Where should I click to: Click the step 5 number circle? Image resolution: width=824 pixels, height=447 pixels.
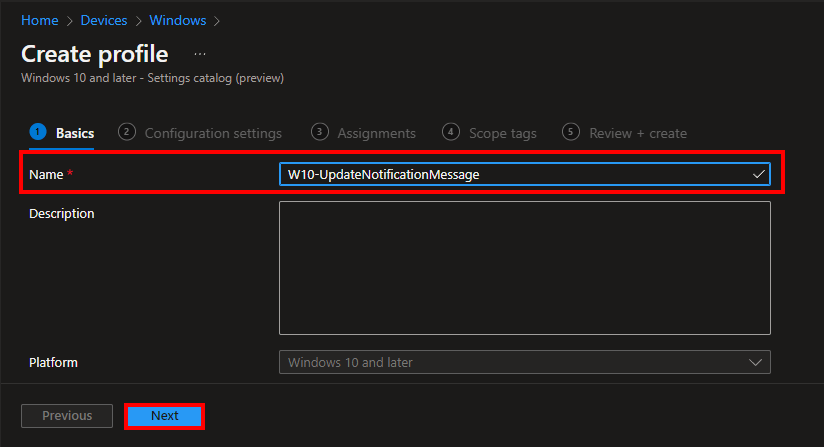point(571,132)
